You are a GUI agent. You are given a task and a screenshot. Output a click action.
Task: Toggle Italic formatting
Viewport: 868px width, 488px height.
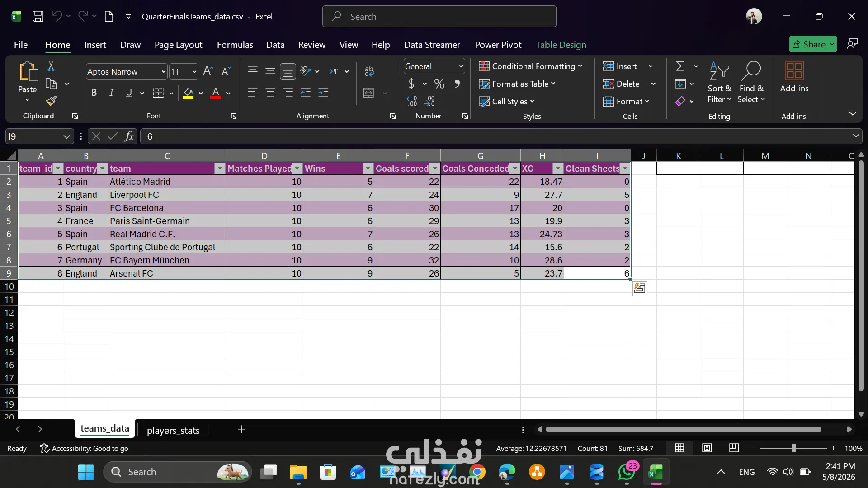pyautogui.click(x=111, y=93)
